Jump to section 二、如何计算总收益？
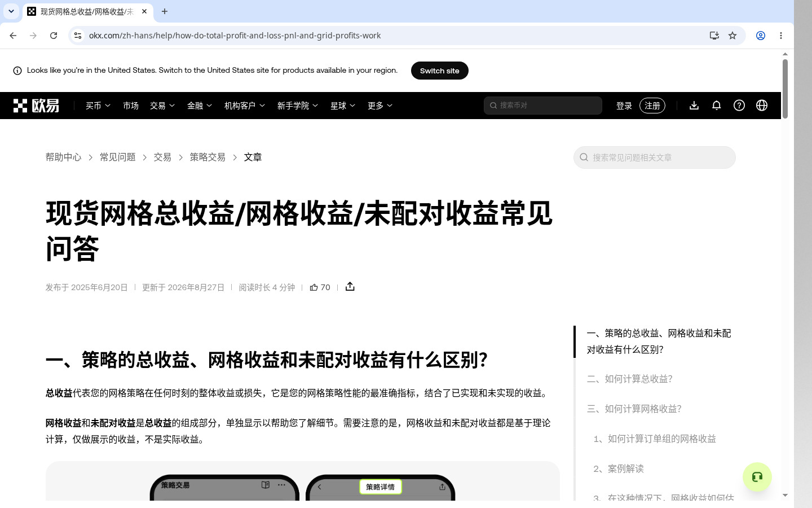Viewport: 812px width, 508px height. tap(630, 379)
